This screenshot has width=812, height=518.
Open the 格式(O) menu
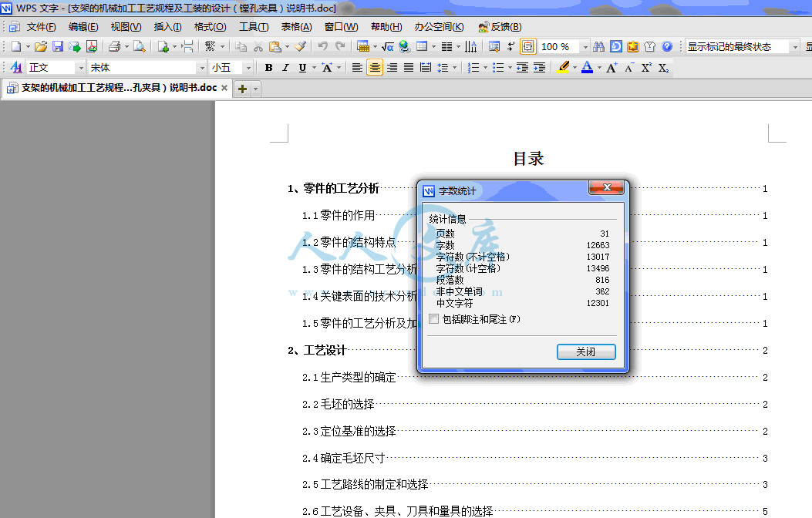[x=210, y=27]
